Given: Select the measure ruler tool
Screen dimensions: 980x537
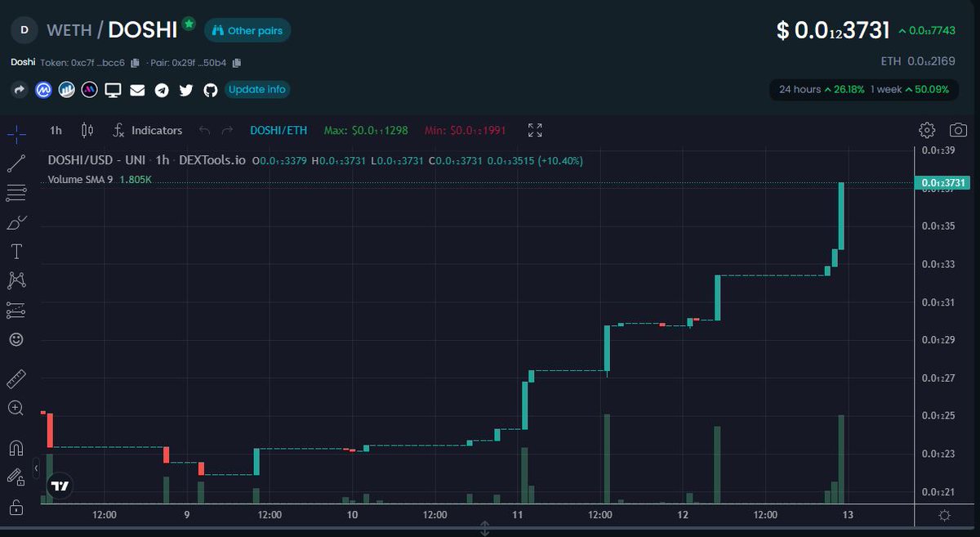Looking at the screenshot, I should point(16,380).
